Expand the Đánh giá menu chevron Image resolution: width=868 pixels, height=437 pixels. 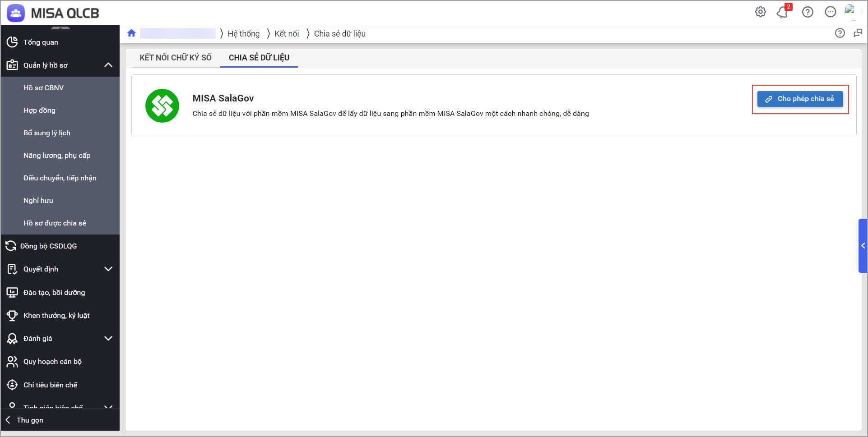tap(108, 338)
